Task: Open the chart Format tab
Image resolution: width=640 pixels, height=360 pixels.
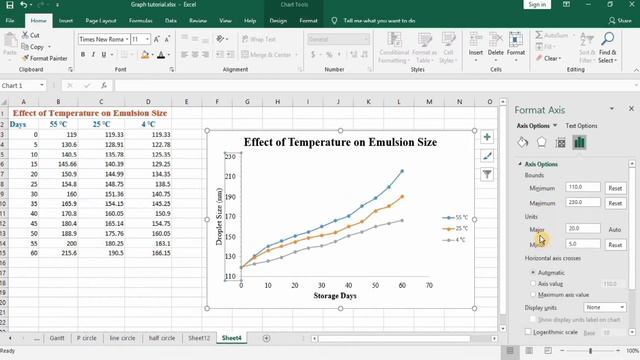Action: point(308,20)
